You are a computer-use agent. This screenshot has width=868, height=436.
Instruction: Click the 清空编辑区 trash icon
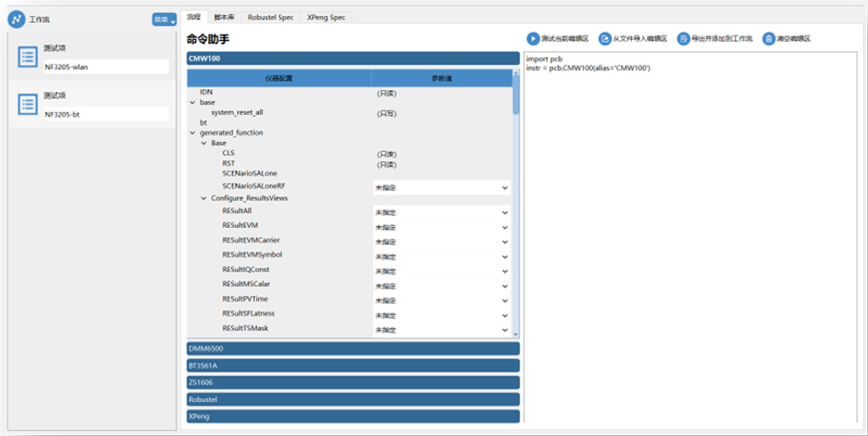coord(768,38)
